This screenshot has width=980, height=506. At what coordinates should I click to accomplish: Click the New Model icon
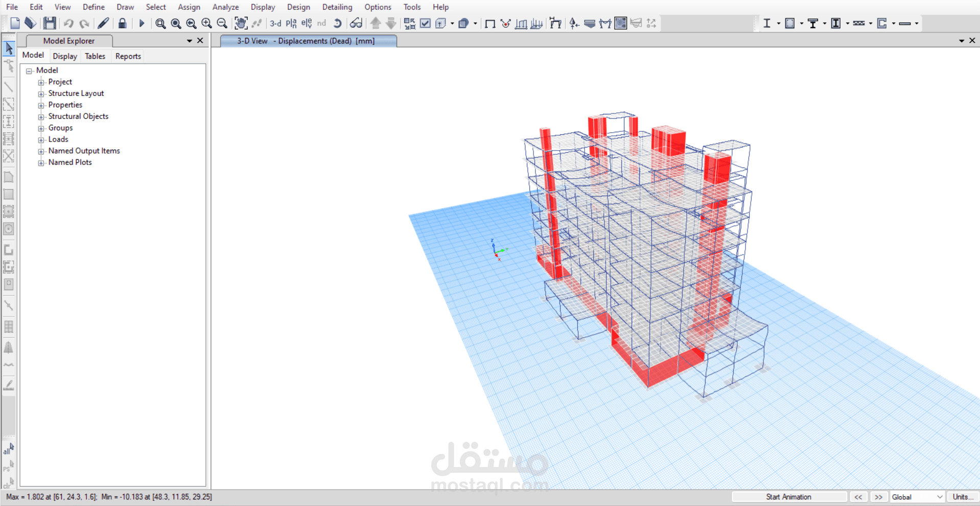[15, 23]
